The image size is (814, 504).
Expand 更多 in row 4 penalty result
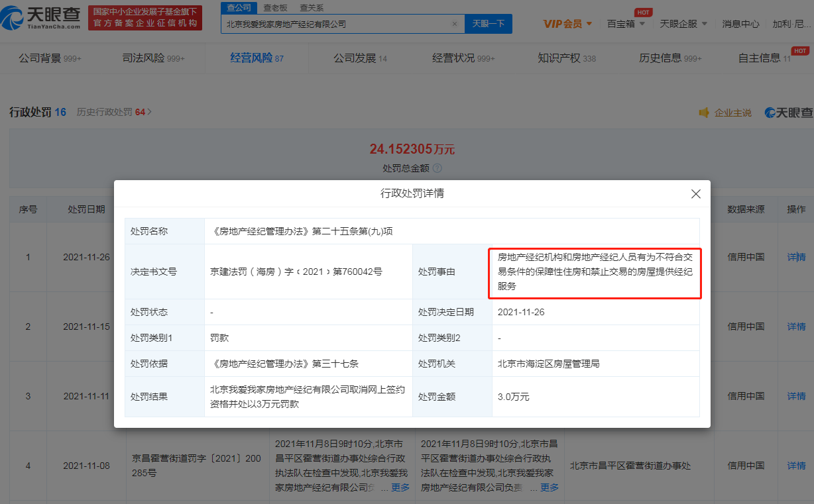click(x=550, y=487)
